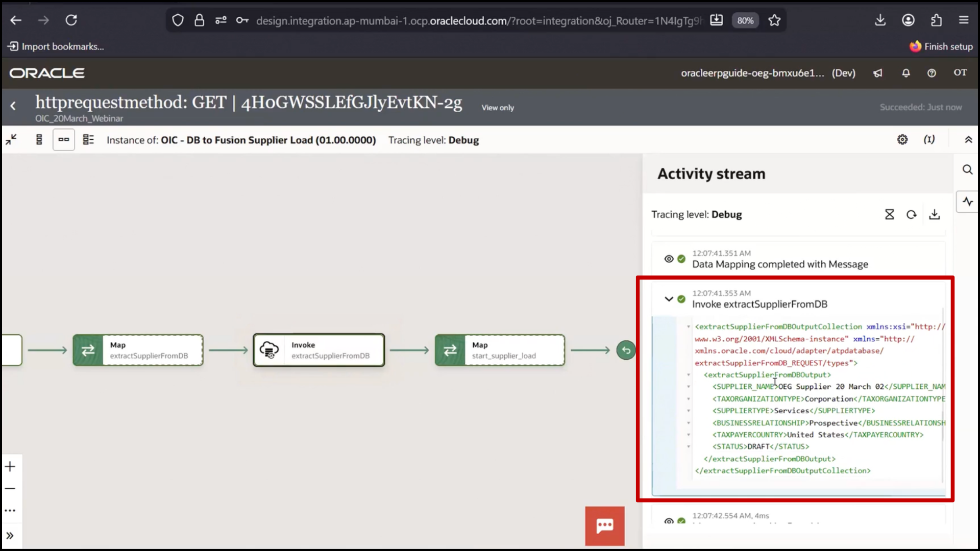This screenshot has height=551, width=980.
Task: Fold extractSupplierFromDBOutputCollection XML line
Action: point(689,327)
